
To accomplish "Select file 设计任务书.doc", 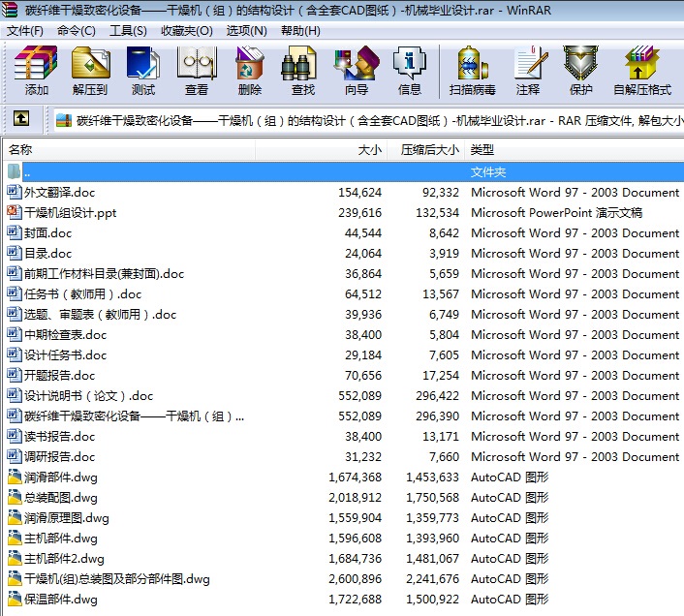I will [65, 355].
